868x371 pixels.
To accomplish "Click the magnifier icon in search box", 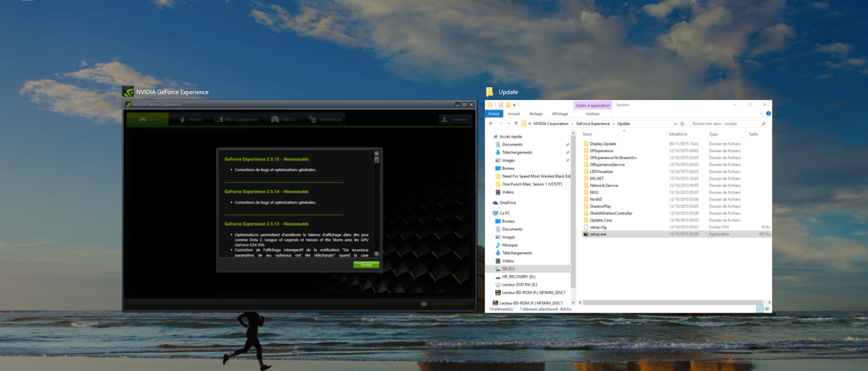I will [763, 124].
